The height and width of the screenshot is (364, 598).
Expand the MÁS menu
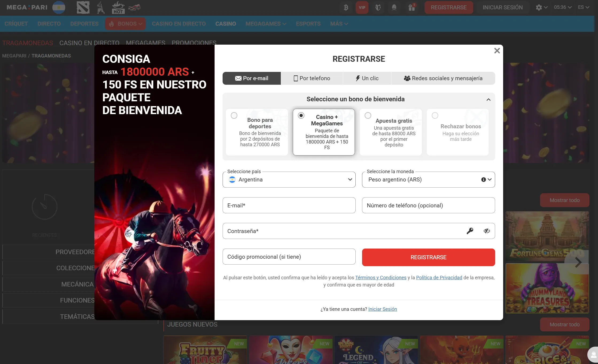(x=339, y=24)
